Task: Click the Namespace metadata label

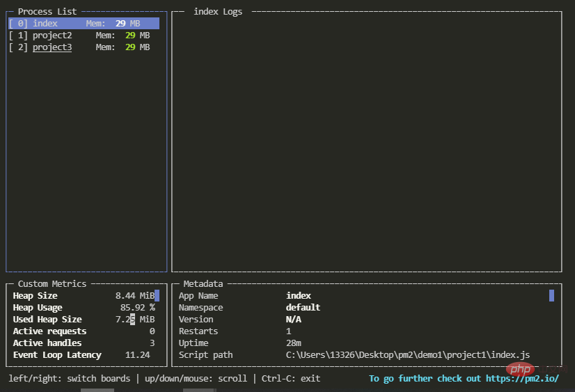Action: (x=201, y=308)
